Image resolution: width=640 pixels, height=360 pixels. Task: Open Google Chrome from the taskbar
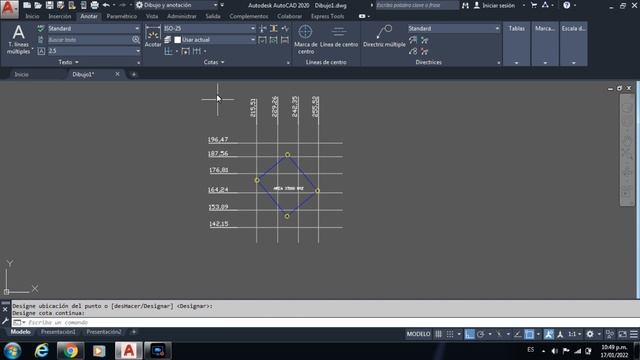(x=70, y=351)
